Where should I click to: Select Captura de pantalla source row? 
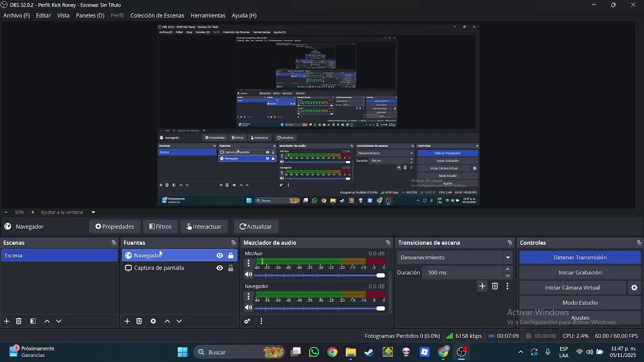click(x=179, y=268)
